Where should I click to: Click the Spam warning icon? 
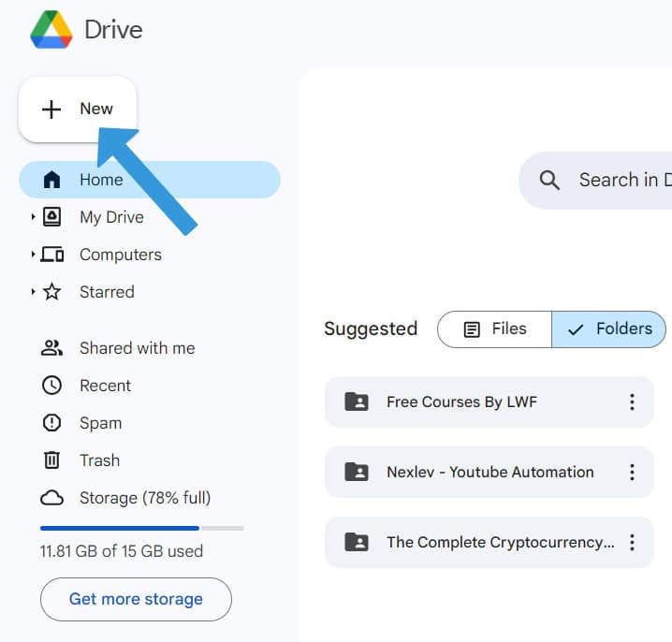51,423
